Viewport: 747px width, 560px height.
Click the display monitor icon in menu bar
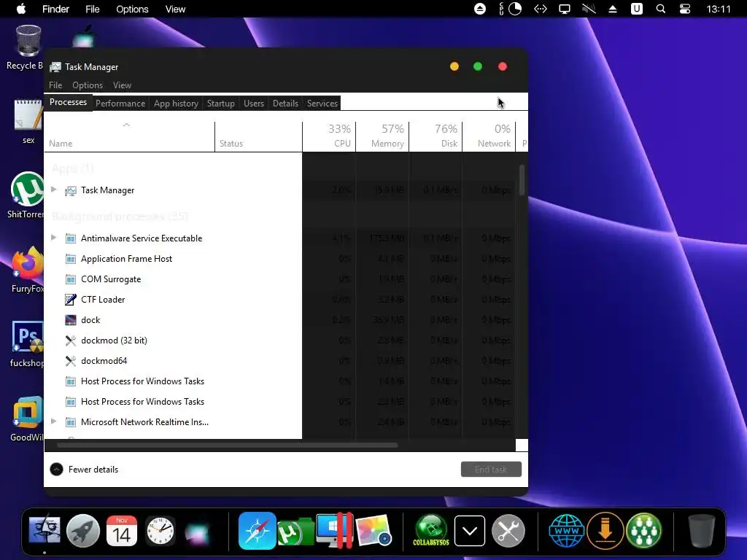565,9
